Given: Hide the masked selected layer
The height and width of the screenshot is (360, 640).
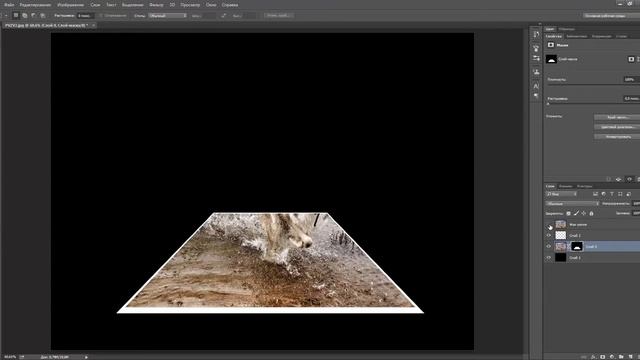Looking at the screenshot, I should tap(549, 247).
